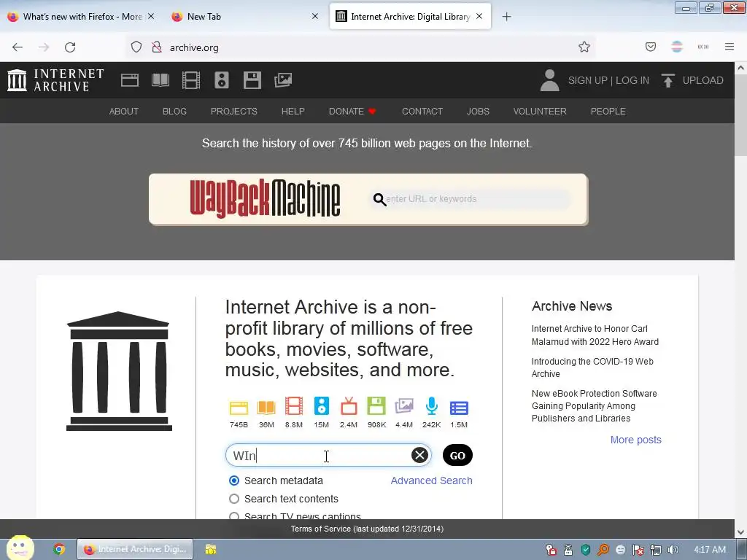
Task: Click the insecure connection padlock icon
Action: coord(157,47)
